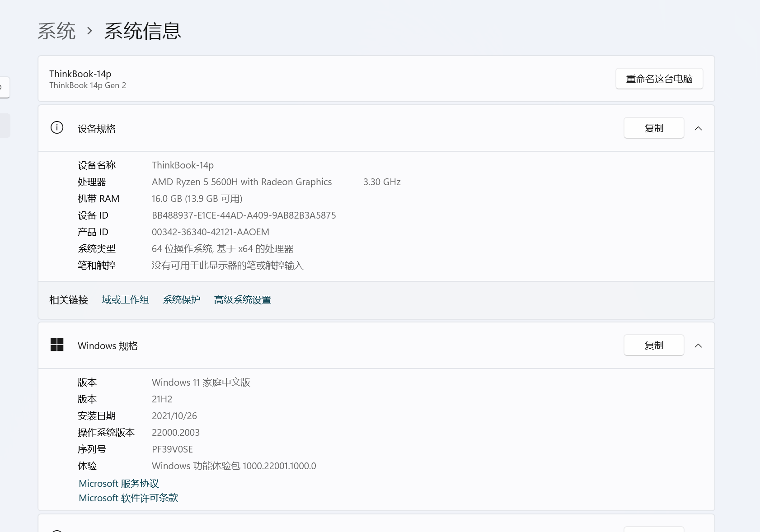Click the 笔和触控 row label

[x=97, y=266]
